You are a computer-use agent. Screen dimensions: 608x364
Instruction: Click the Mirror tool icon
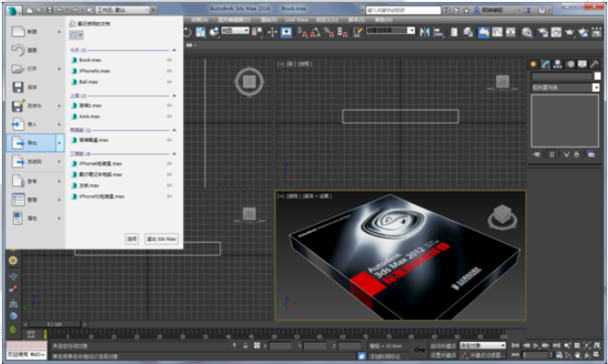[425, 33]
